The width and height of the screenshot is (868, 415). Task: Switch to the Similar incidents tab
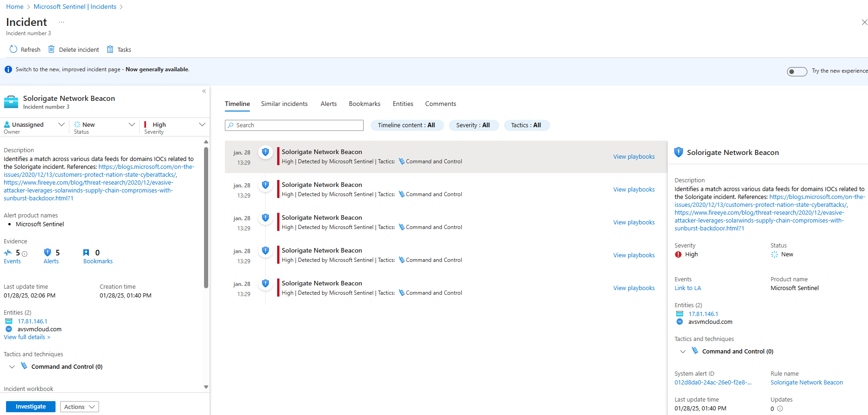tap(284, 104)
